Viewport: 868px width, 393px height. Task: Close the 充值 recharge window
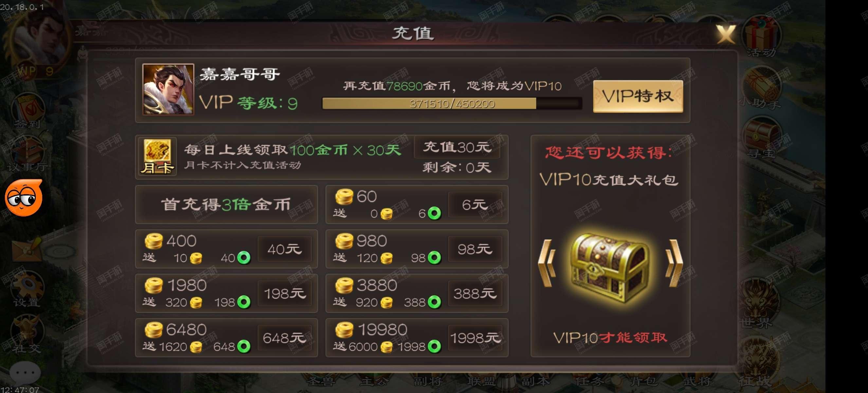coord(726,34)
